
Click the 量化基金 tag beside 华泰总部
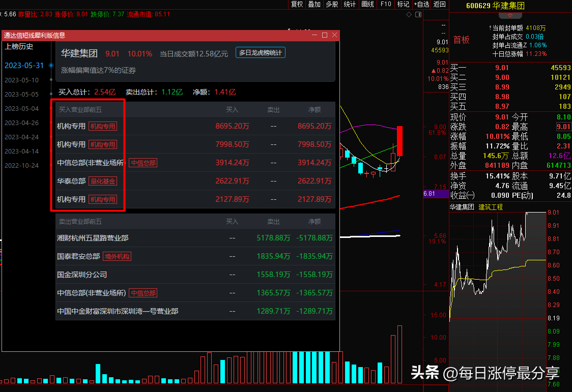[103, 181]
